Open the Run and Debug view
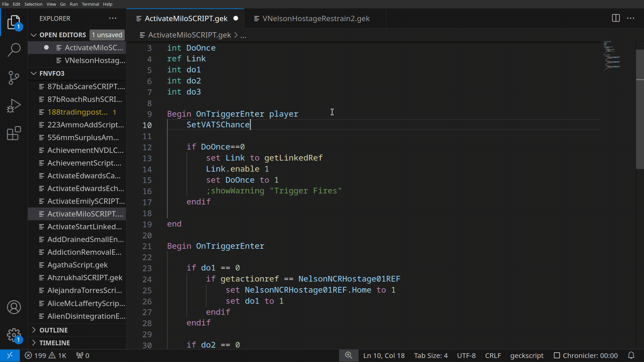The width and height of the screenshot is (644, 362). [x=14, y=106]
